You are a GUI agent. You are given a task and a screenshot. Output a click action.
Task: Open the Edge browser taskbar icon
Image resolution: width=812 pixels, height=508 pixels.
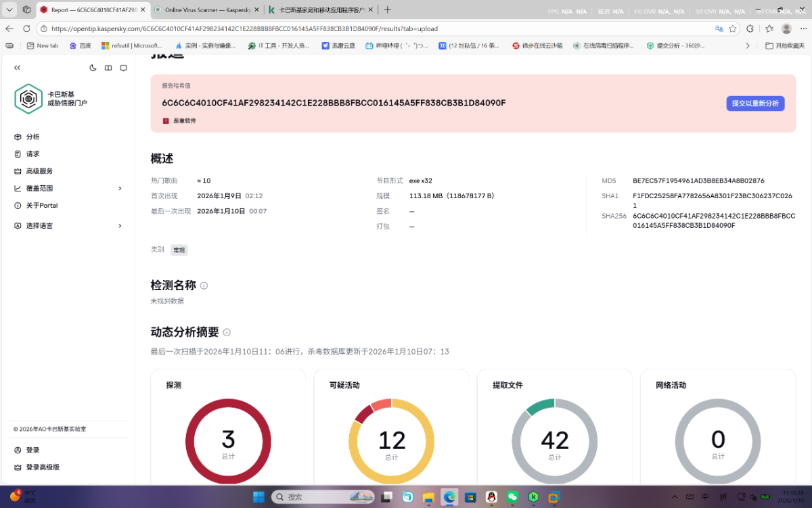(x=449, y=497)
